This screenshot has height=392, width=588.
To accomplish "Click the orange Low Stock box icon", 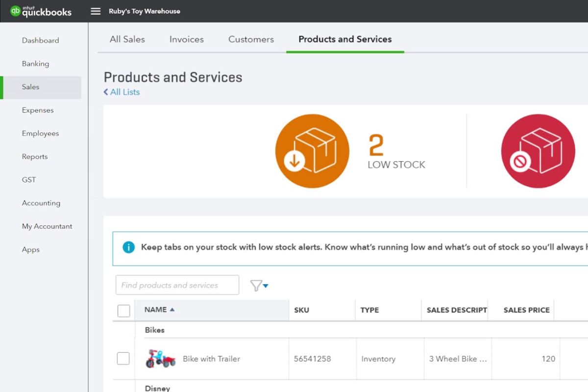I will 312,151.
